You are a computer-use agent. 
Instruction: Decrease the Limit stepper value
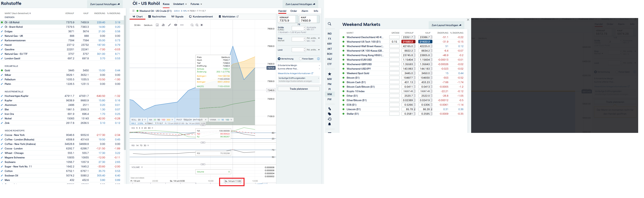click(x=305, y=51)
